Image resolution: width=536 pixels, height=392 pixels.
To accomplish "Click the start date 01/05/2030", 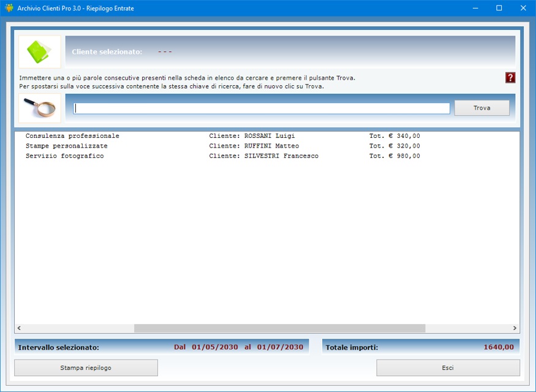I will coord(214,347).
